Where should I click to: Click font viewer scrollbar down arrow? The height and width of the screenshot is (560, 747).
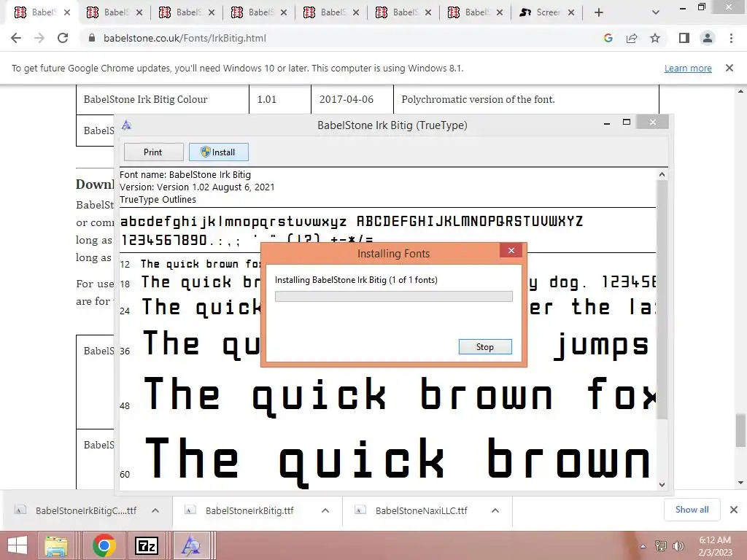pyautogui.click(x=662, y=485)
